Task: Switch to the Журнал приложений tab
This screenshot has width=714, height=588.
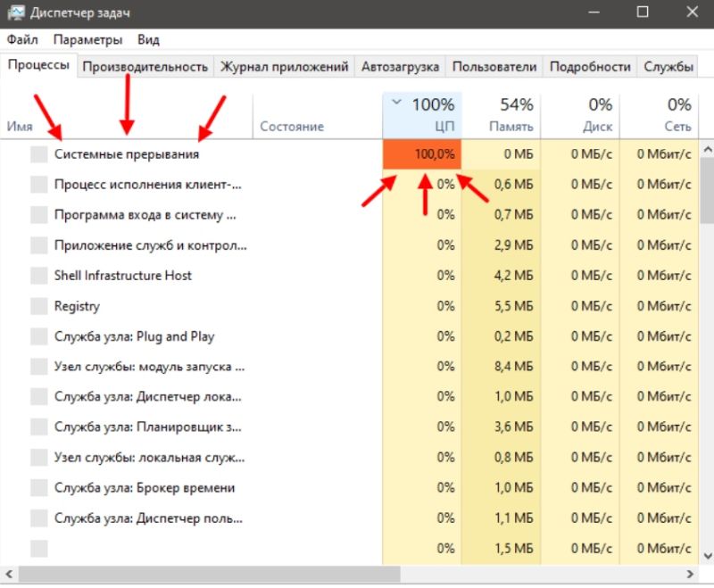Action: [x=284, y=67]
